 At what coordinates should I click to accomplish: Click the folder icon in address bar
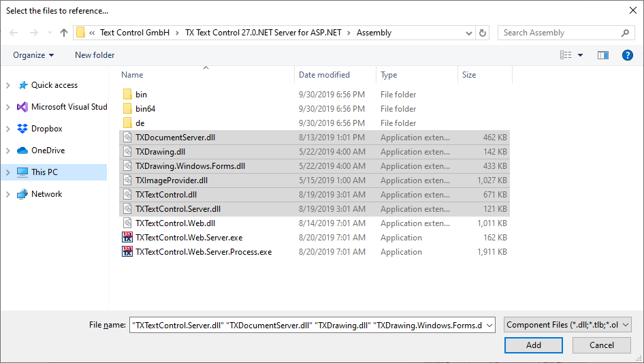[x=80, y=33]
